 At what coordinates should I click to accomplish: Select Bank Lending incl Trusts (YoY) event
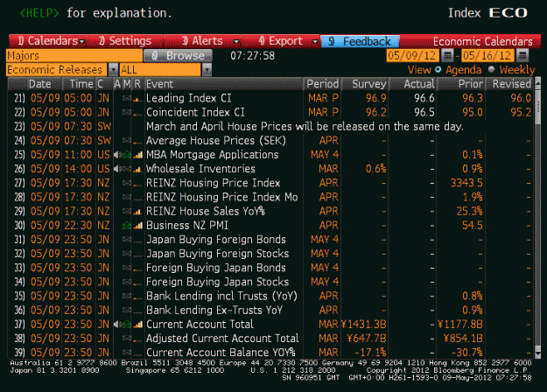[221, 296]
